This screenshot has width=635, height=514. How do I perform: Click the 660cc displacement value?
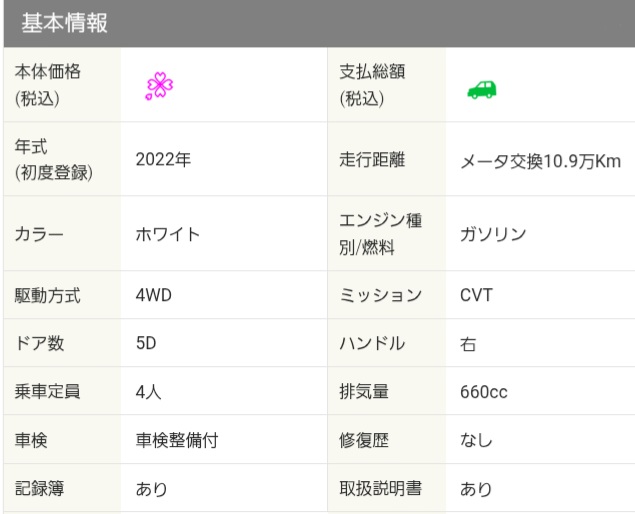pos(483,392)
